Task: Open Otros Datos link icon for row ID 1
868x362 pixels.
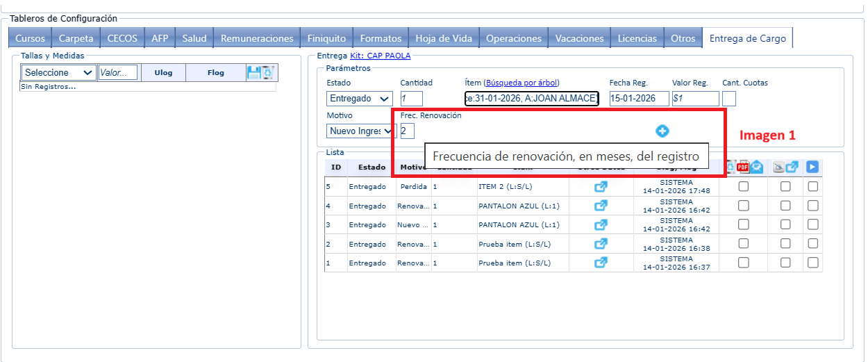Action: coord(601,263)
